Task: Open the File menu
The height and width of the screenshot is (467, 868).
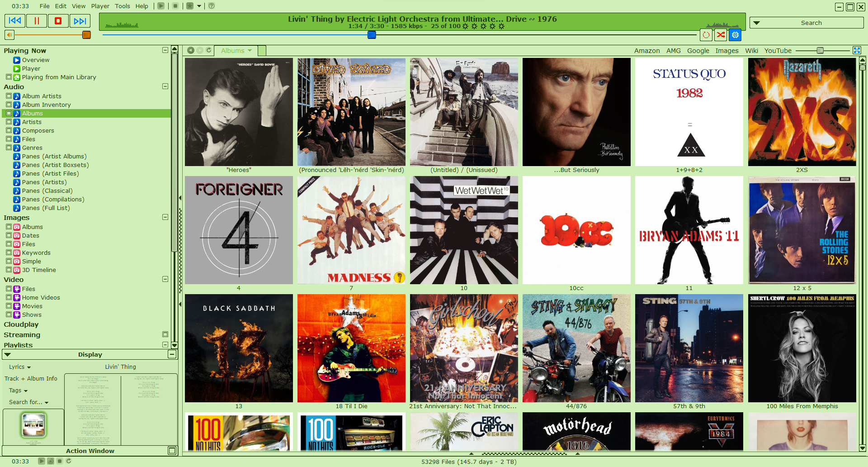Action: 45,6
